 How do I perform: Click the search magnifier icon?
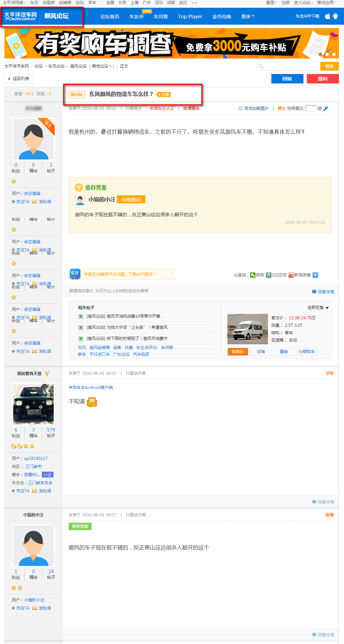click(x=261, y=66)
